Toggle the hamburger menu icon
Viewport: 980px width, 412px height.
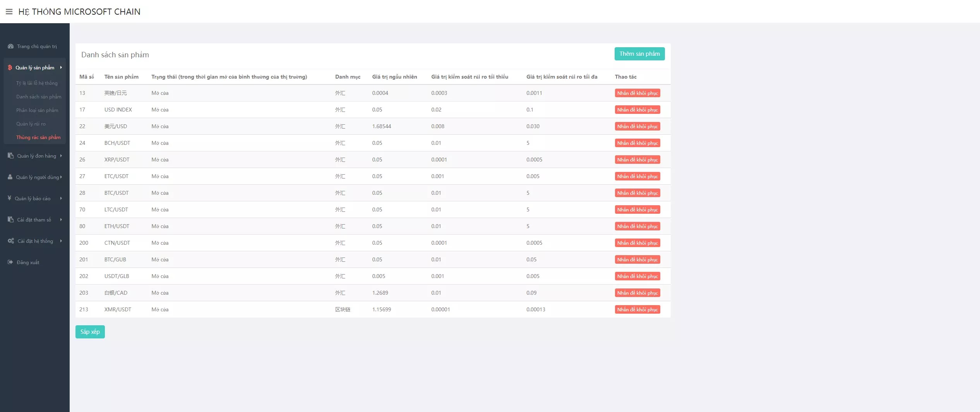tap(9, 12)
